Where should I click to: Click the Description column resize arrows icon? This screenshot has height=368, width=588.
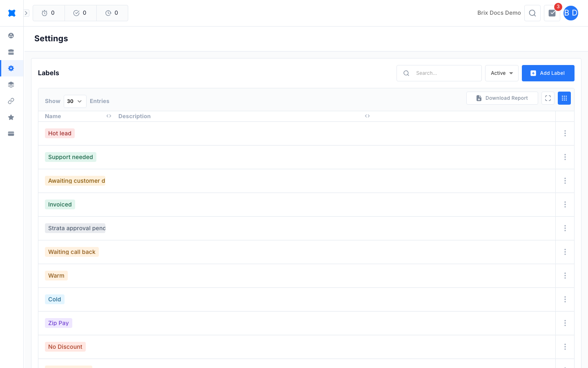367,116
